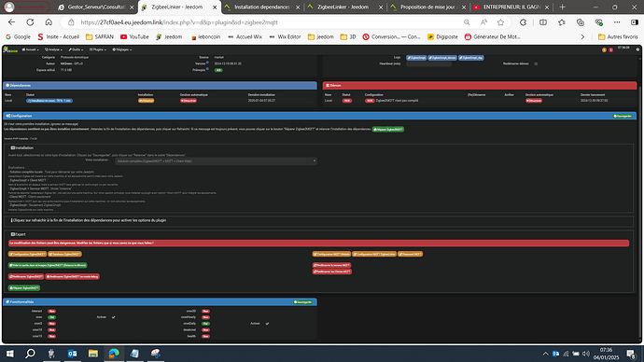Click the browser refresh icon

(30, 22)
